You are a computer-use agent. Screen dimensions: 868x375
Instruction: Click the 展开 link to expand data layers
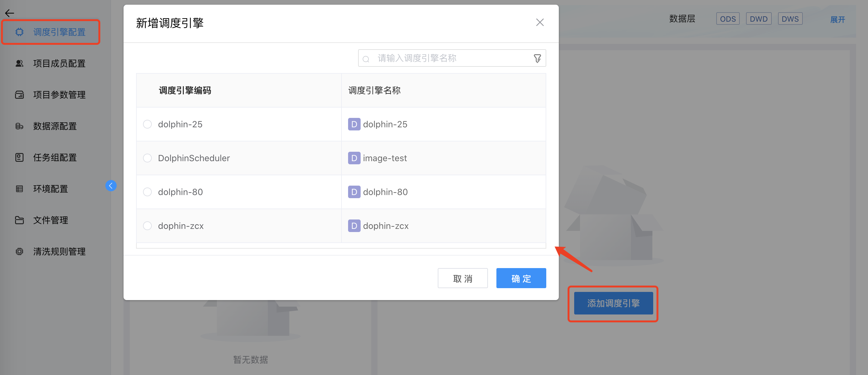837,19
